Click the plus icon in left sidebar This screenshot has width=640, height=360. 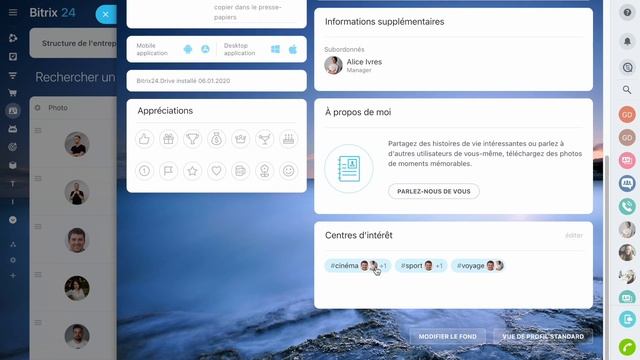pos(13,276)
